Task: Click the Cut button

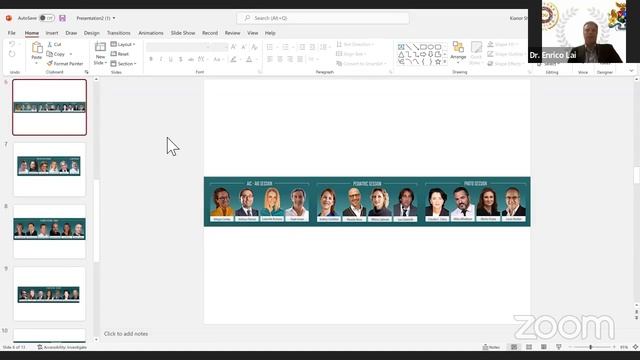Action: click(54, 44)
